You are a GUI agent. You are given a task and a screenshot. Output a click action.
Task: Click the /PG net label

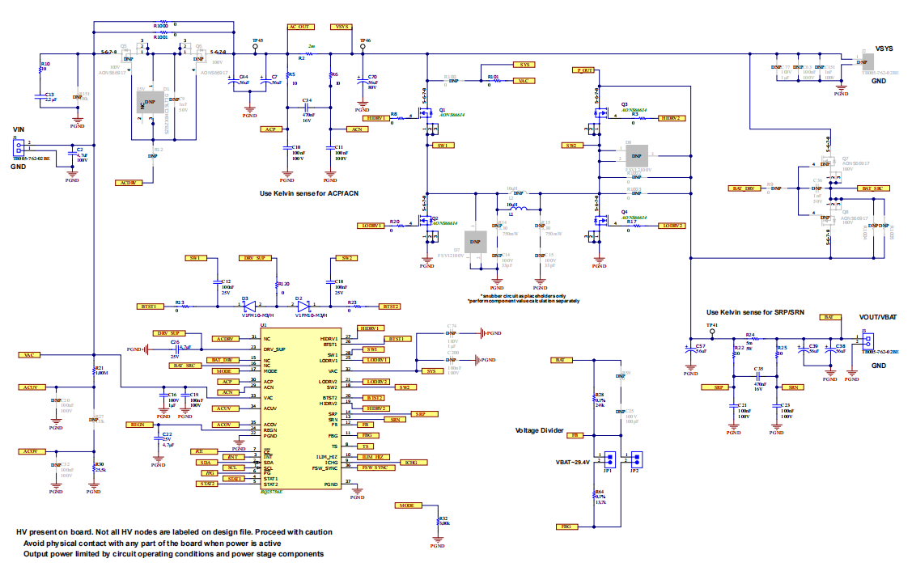208,473
